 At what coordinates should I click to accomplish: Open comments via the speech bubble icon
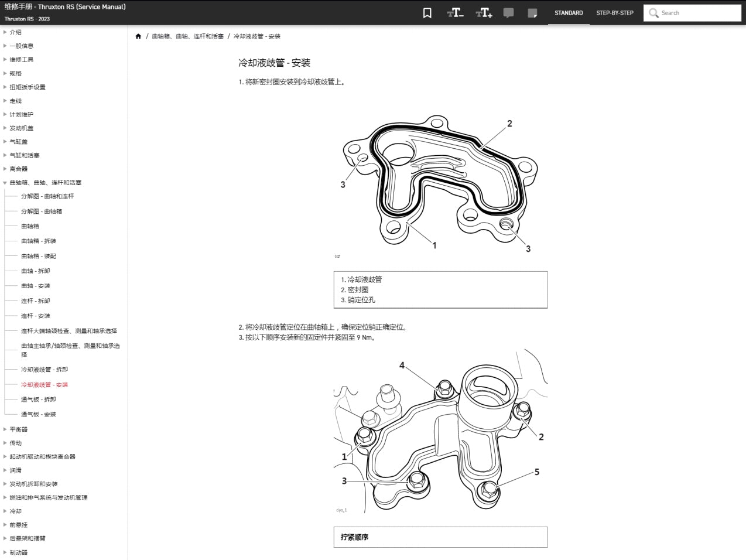point(508,12)
